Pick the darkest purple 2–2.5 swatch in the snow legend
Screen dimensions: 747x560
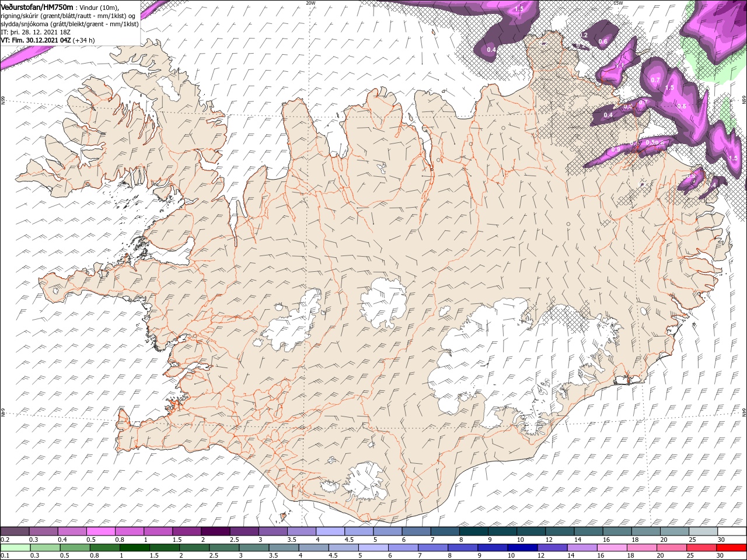215,531
